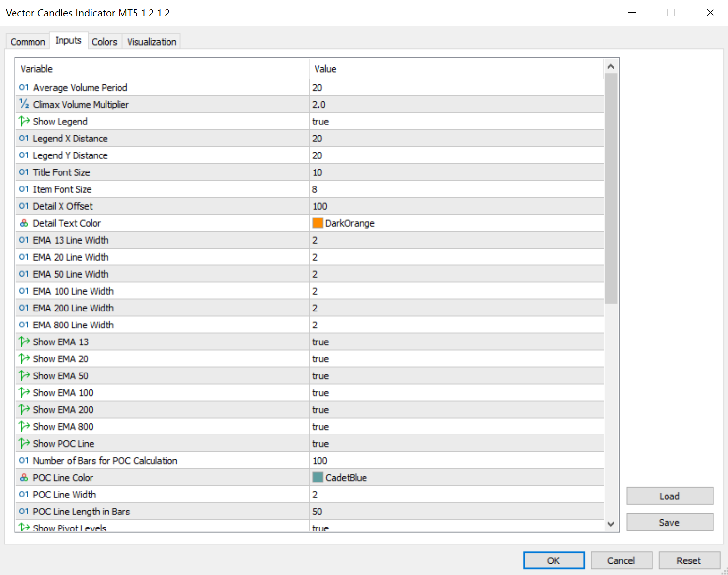
Task: Click the DarkOrange color swatch
Action: click(x=318, y=223)
